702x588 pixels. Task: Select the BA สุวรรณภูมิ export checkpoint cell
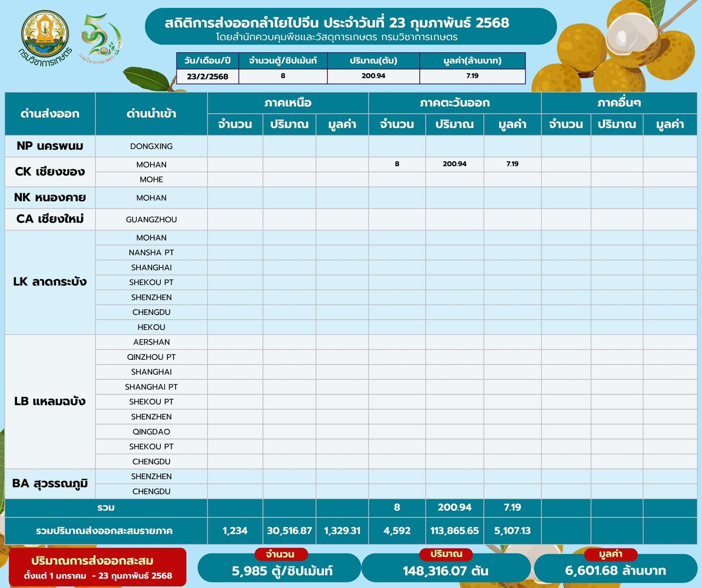50,484
